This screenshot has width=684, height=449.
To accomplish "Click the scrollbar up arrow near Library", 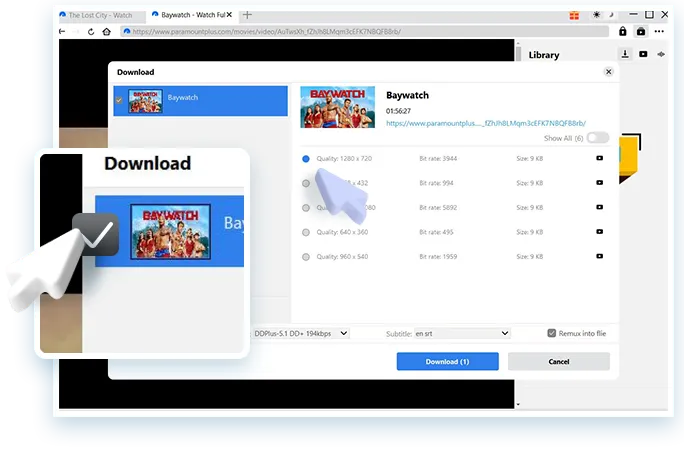I will (x=518, y=43).
